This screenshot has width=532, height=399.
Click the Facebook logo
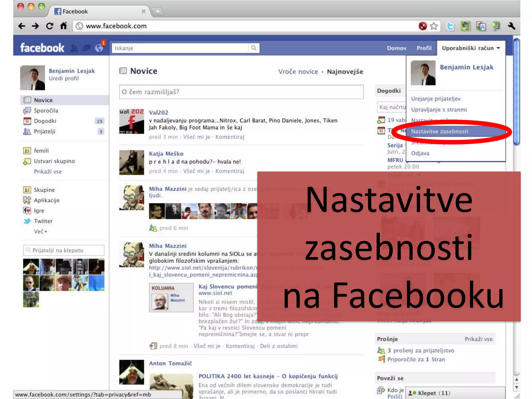pos(42,48)
